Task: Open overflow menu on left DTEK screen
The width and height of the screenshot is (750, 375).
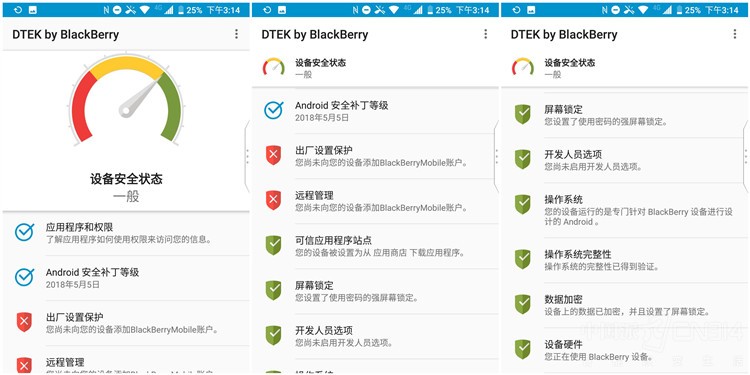Action: (x=236, y=34)
